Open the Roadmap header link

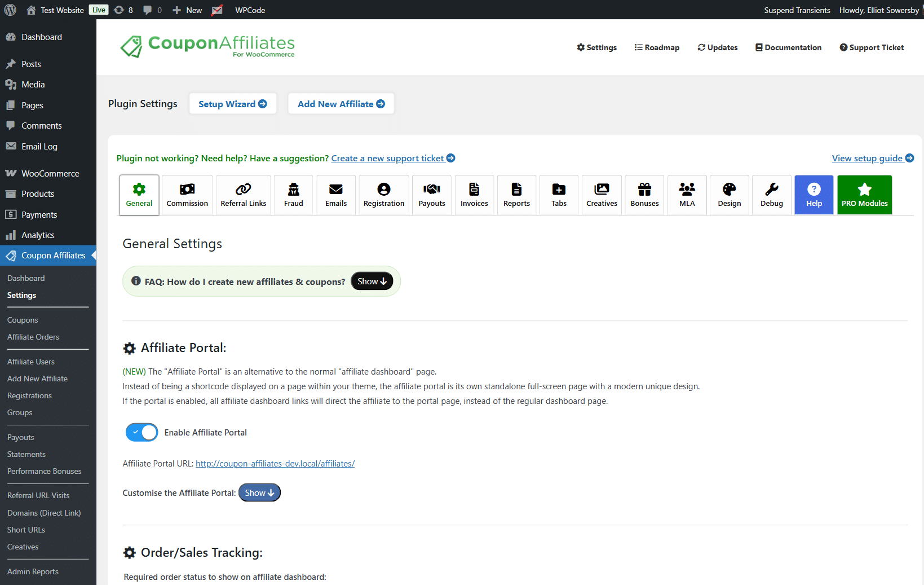click(657, 47)
